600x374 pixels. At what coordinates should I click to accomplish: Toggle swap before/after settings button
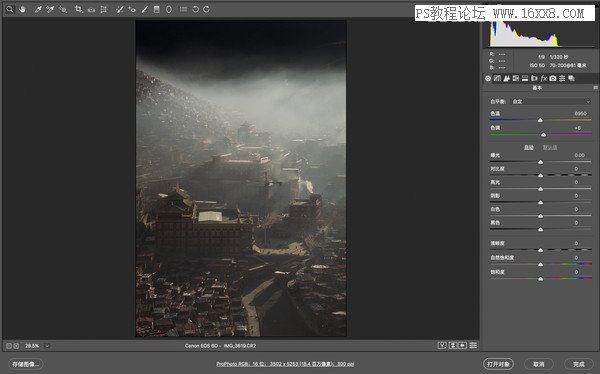coord(453,345)
